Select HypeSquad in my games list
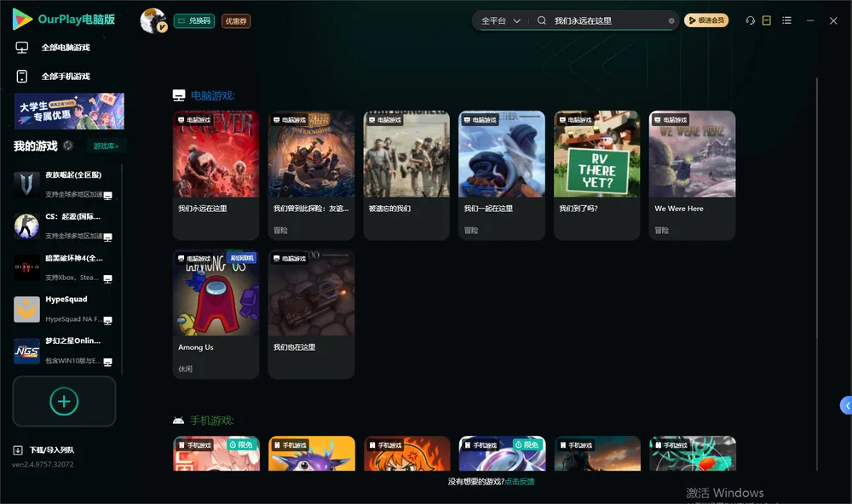This screenshot has height=504, width=852. (64, 309)
